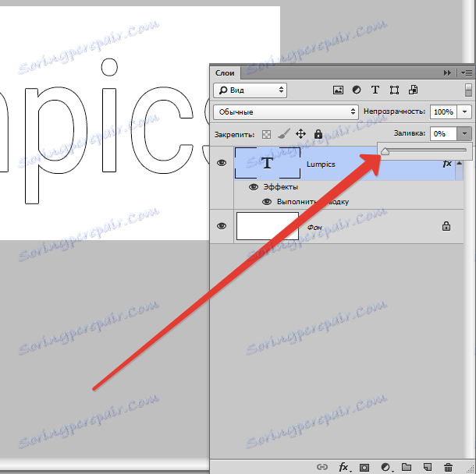The image size is (476, 474).
Task: Open the Непрозрачность opacity dropdown arrow
Action: (464, 112)
